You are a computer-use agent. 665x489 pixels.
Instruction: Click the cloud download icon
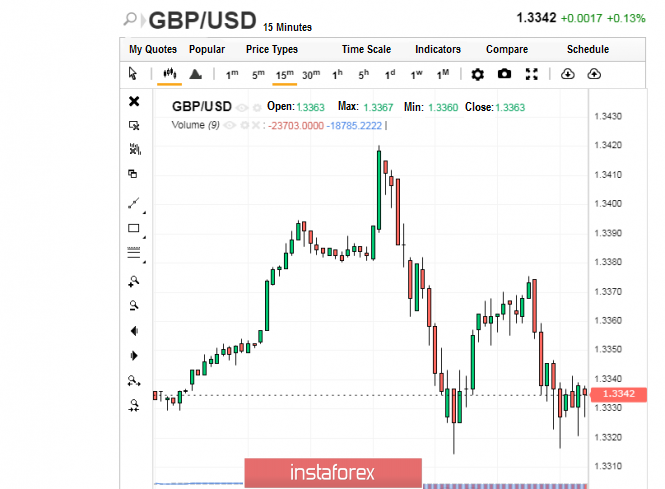[568, 74]
